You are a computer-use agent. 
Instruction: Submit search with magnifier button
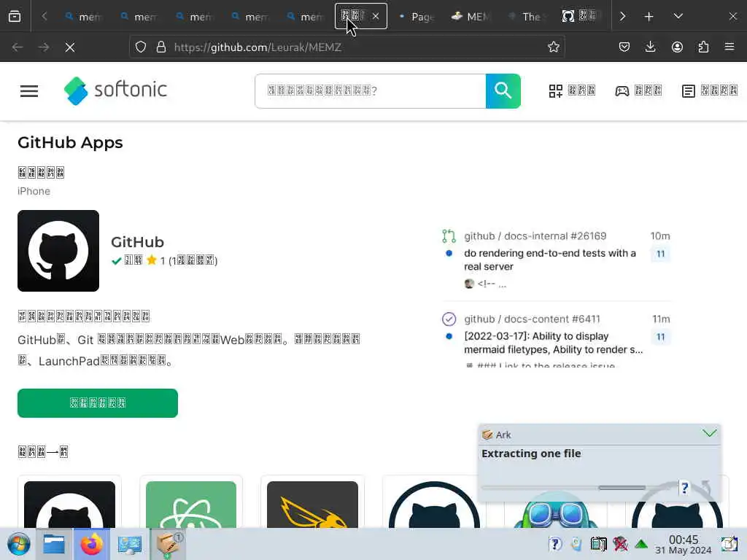(503, 91)
